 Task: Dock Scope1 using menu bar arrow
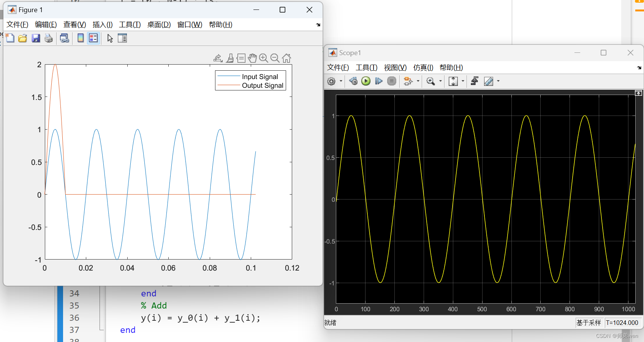(x=639, y=68)
